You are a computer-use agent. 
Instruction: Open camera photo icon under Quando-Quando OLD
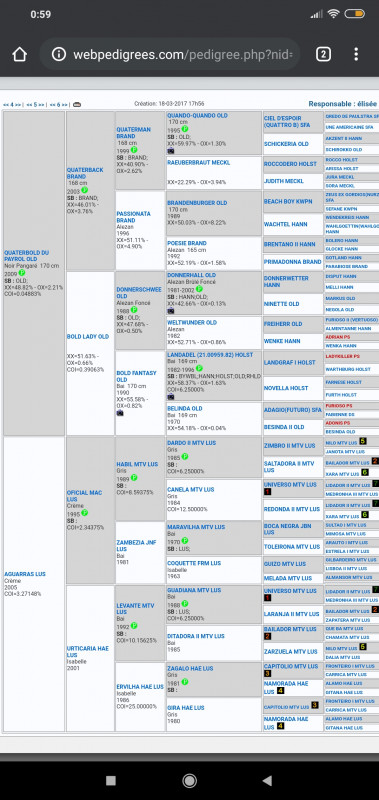170,151
